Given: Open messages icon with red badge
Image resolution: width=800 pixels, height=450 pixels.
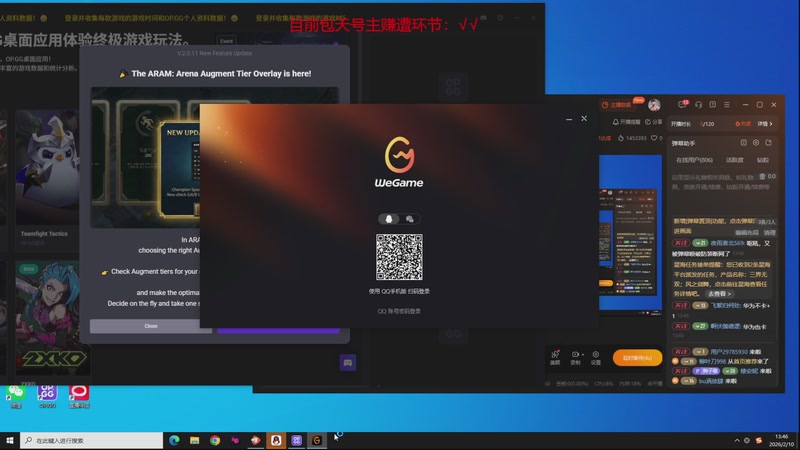Looking at the screenshot, I should tap(682, 105).
